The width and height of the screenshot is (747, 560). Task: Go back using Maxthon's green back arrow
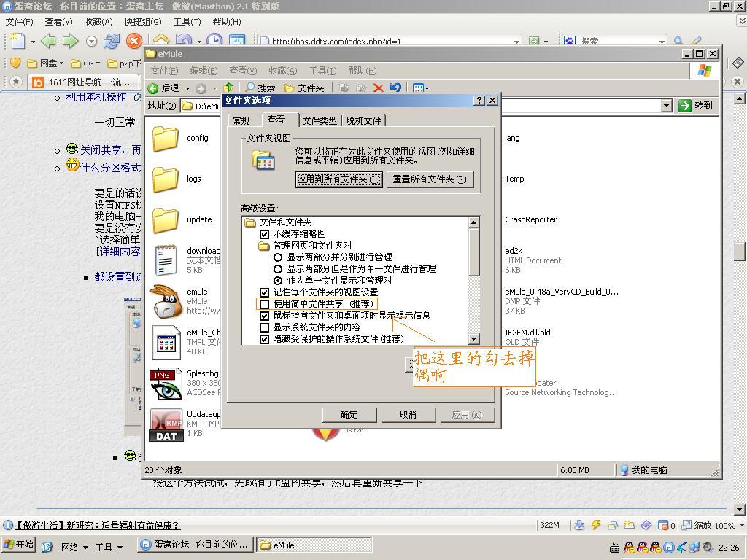coord(49,42)
